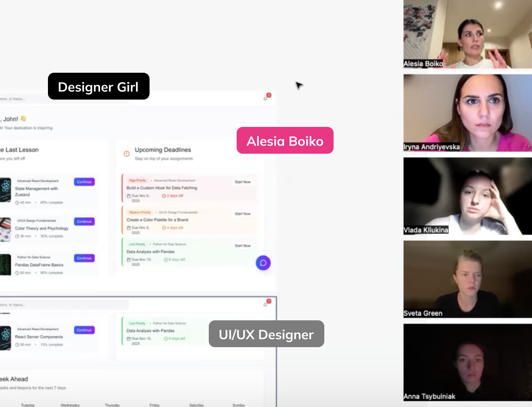Image resolution: width=532 pixels, height=407 pixels.
Task: Open the floating chat bubble button
Action: click(263, 263)
